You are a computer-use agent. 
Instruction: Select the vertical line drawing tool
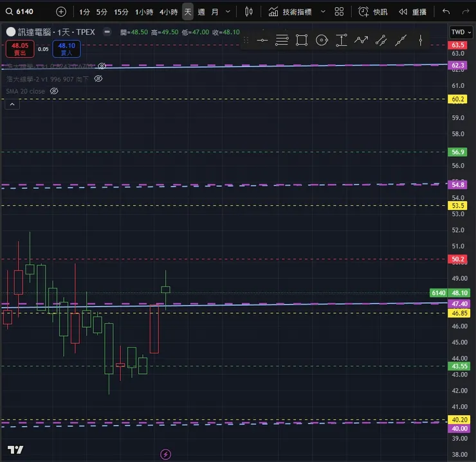(x=421, y=40)
